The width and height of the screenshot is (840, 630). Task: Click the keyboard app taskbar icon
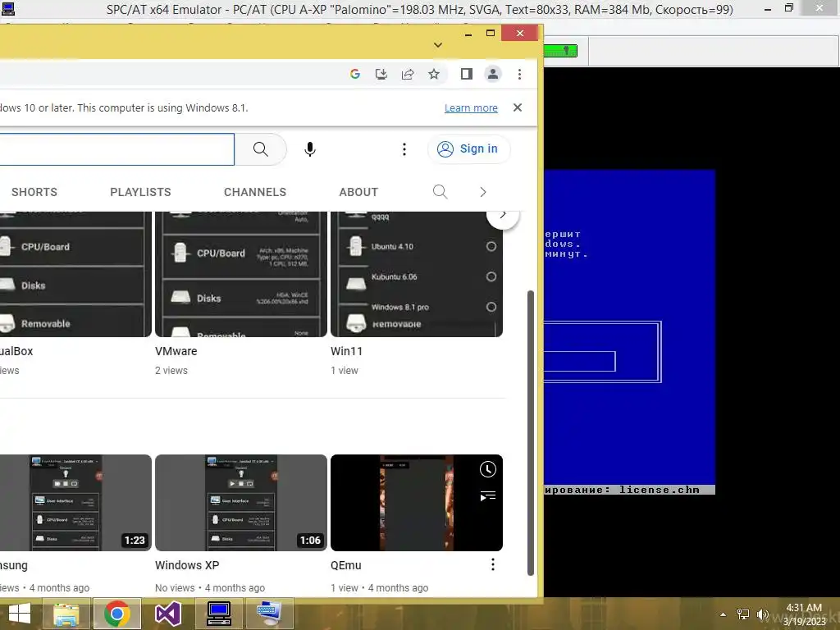coord(268,614)
